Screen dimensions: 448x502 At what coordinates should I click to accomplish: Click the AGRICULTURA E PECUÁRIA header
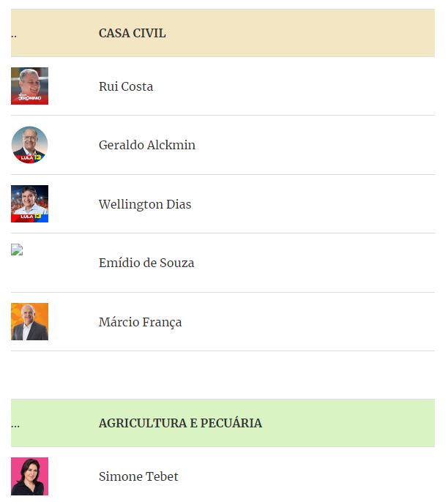tap(180, 423)
